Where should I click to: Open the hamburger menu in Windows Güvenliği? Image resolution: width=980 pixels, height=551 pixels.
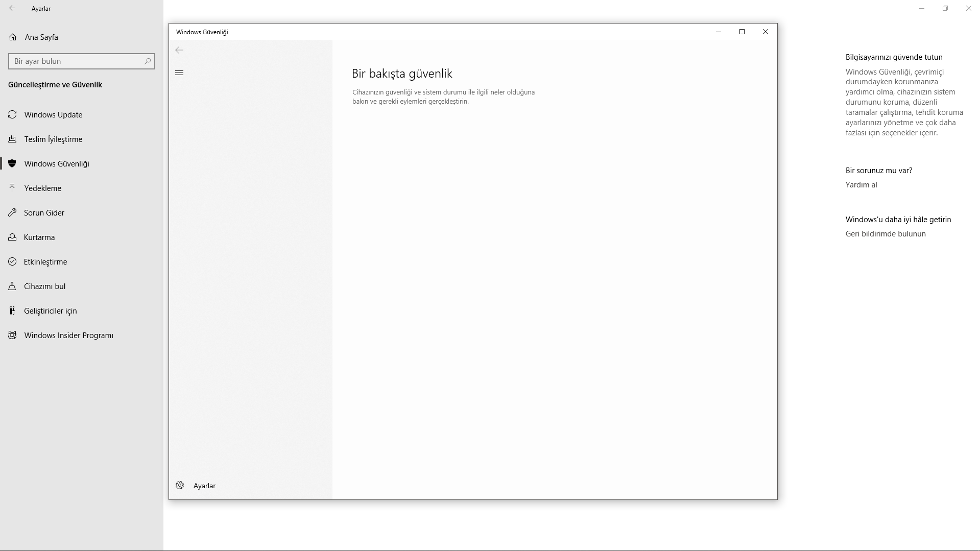tap(179, 73)
